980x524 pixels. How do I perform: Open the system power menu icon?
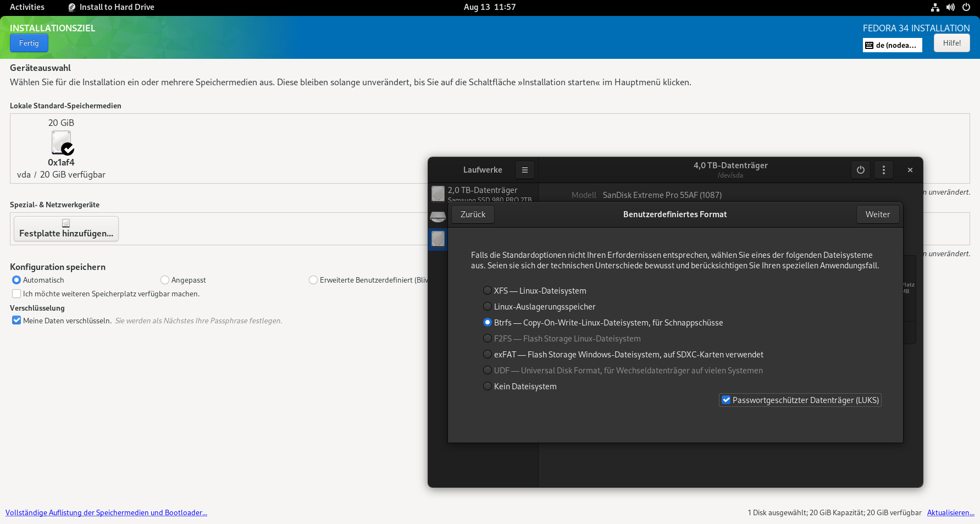(x=966, y=7)
